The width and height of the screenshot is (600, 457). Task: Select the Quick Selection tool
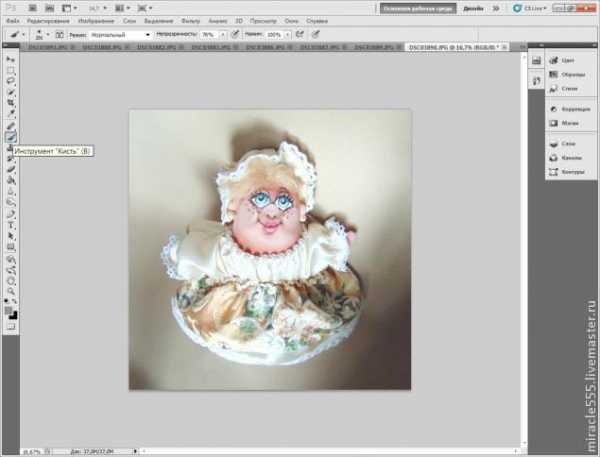click(x=11, y=92)
